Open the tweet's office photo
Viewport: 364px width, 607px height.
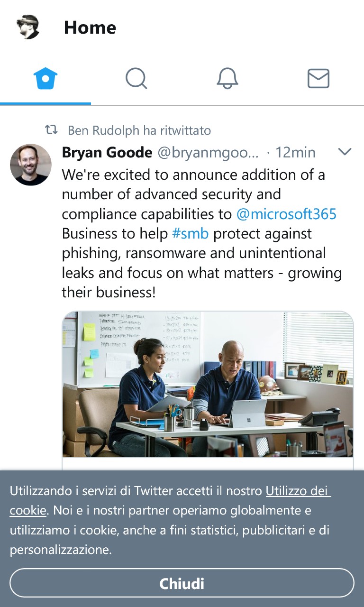click(x=208, y=384)
